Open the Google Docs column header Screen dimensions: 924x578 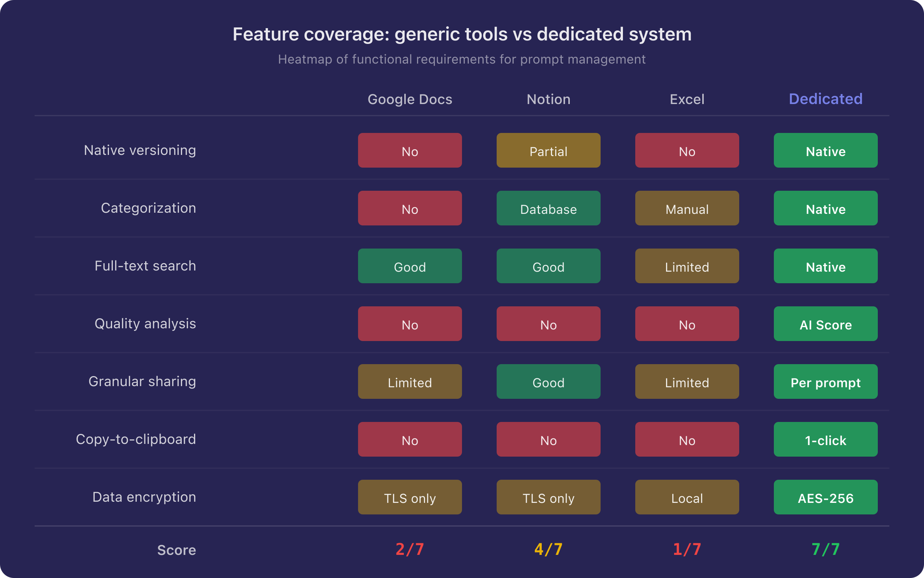(410, 99)
